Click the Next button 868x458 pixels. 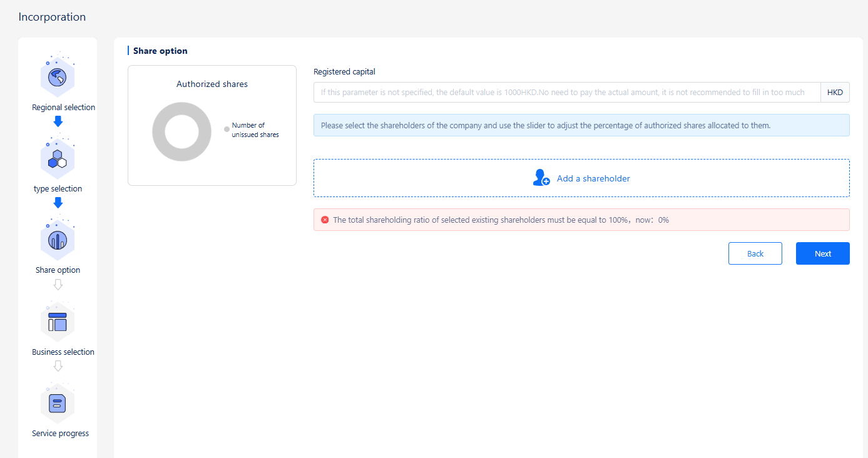(x=823, y=253)
